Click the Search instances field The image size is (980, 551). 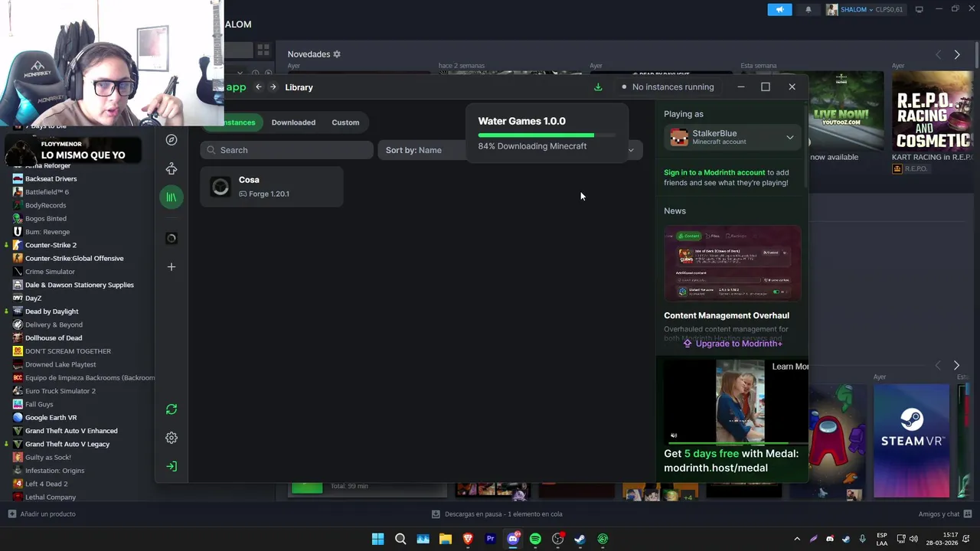coord(286,150)
